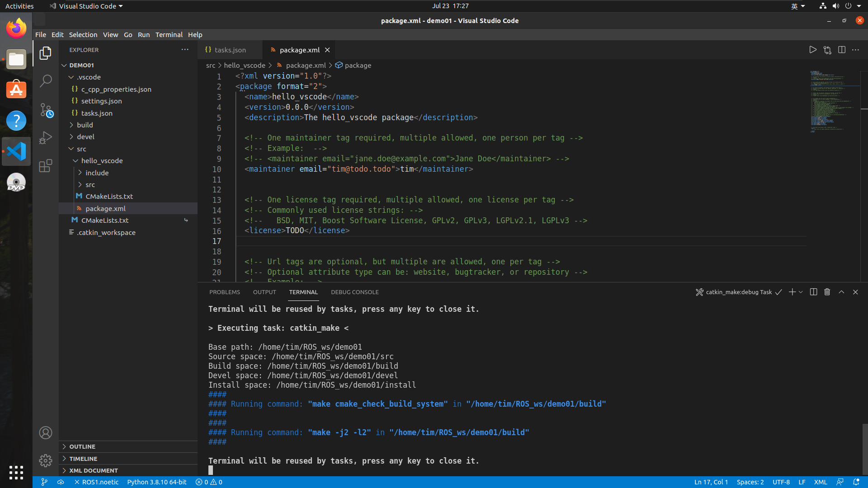Viewport: 868px width, 488px height.
Task: Switch to the PROBLEMS tab
Action: point(224,292)
